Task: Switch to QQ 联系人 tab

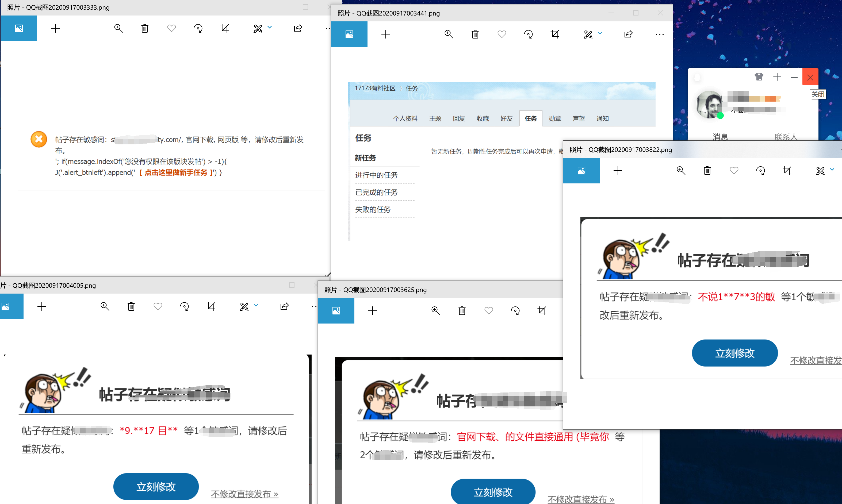Action: pos(786,137)
